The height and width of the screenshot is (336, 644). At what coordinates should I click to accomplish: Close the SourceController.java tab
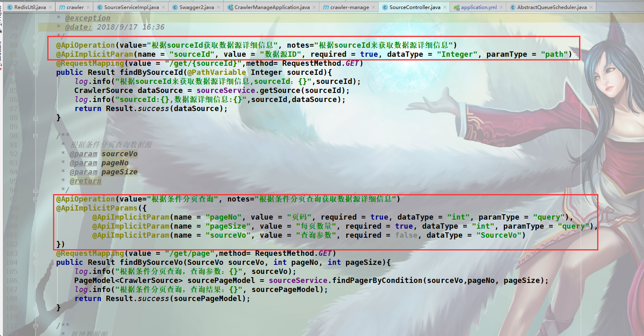tap(445, 7)
